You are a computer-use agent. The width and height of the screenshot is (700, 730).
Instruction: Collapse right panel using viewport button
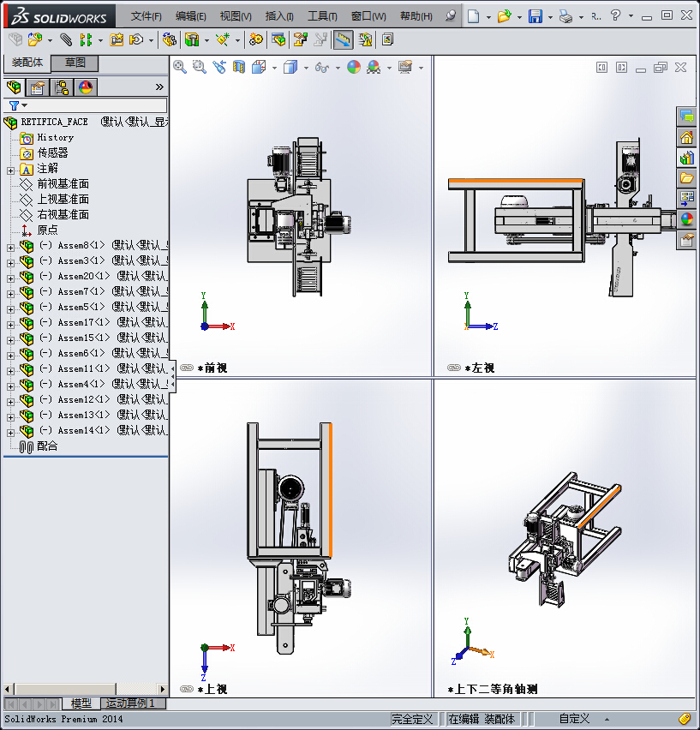(x=622, y=68)
